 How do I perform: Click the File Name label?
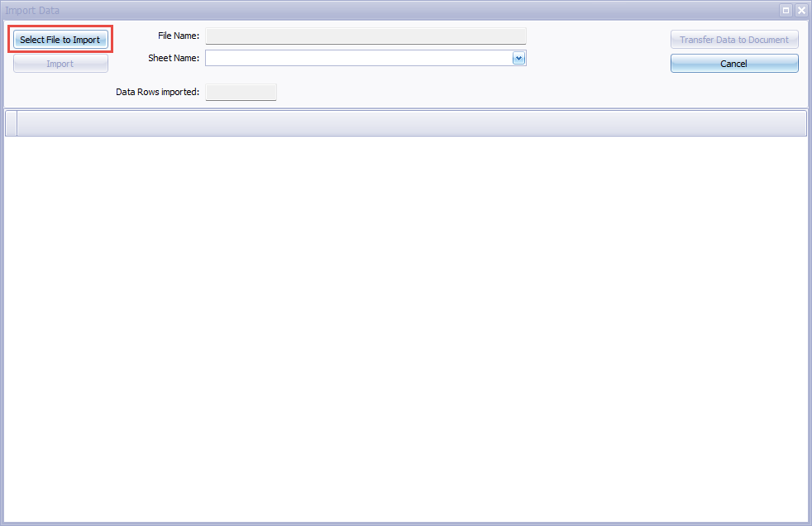click(179, 36)
